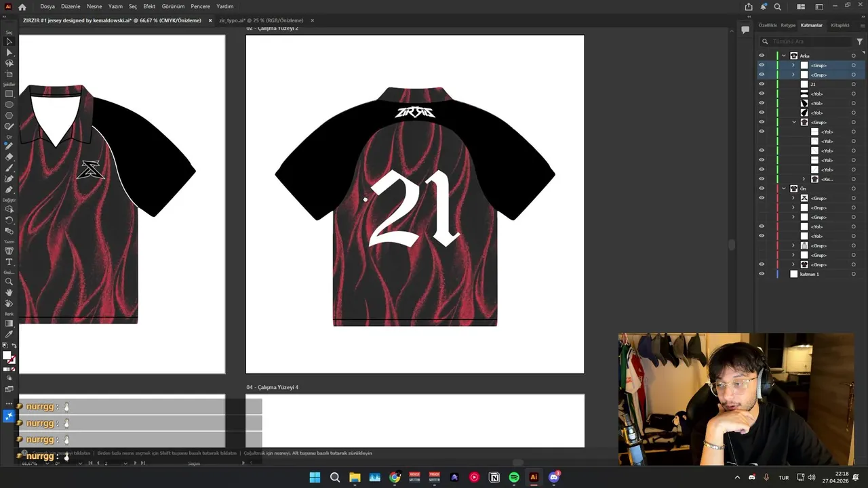This screenshot has width=868, height=488.
Task: Click the Tümünü Ara layer search field
Action: (x=807, y=41)
